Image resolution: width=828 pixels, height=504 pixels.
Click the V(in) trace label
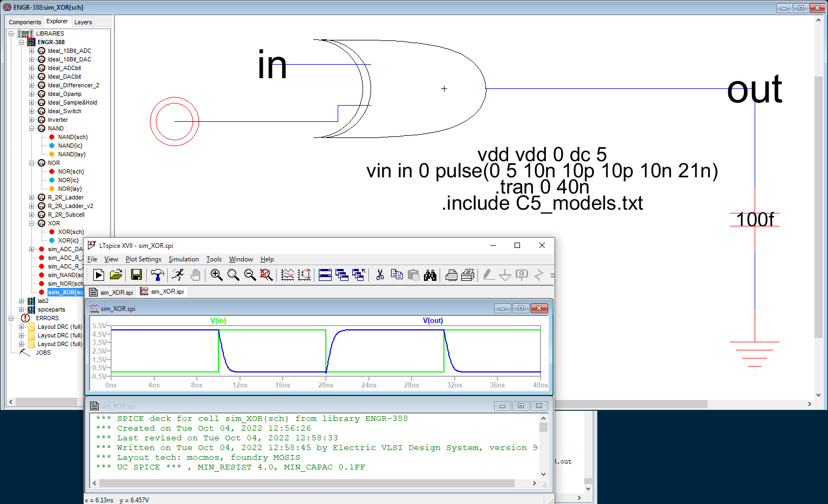(218, 320)
